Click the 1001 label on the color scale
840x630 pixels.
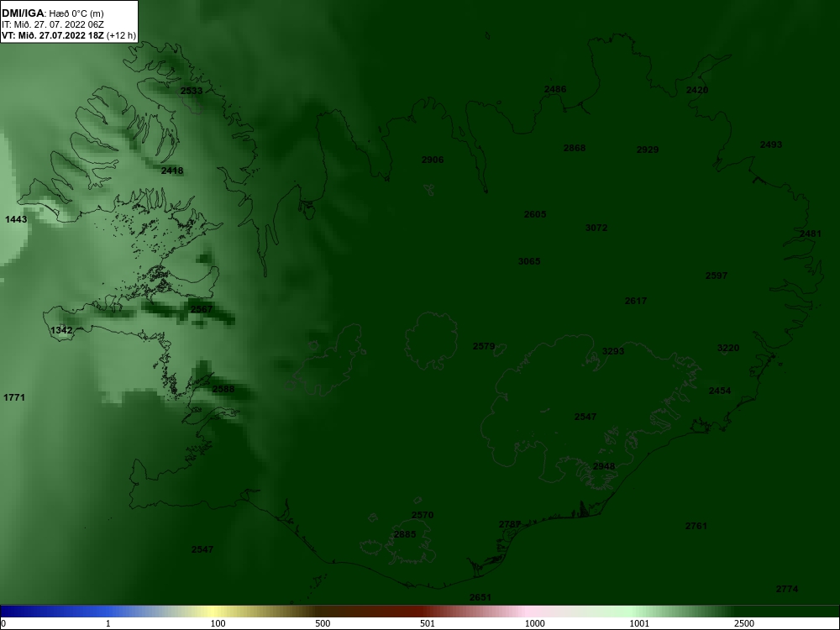click(639, 623)
